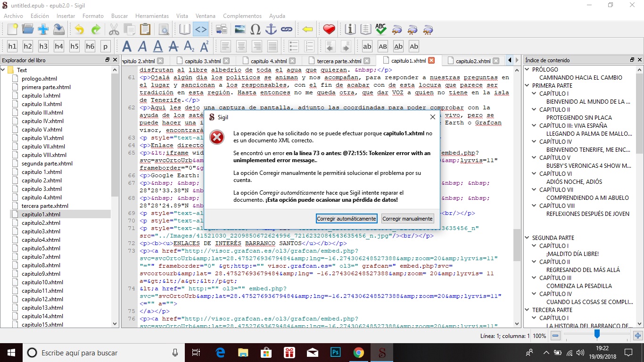Open the Herramientas menu
644x362 pixels.
tap(152, 16)
